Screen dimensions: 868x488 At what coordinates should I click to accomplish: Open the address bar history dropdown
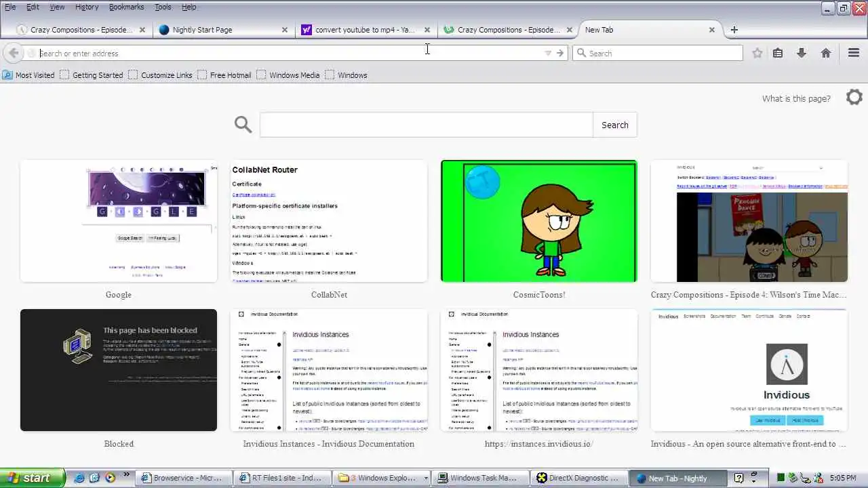click(x=548, y=53)
